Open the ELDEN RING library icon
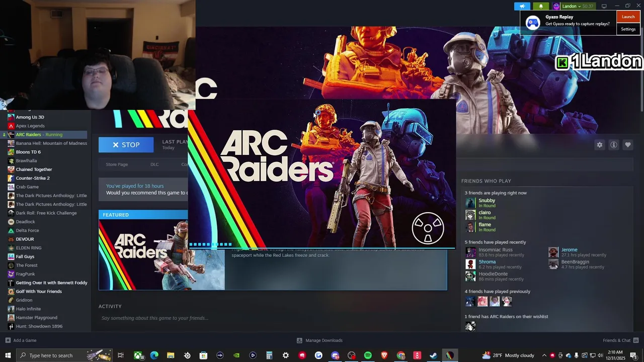Viewport: 644px width, 362px height. tap(11, 248)
